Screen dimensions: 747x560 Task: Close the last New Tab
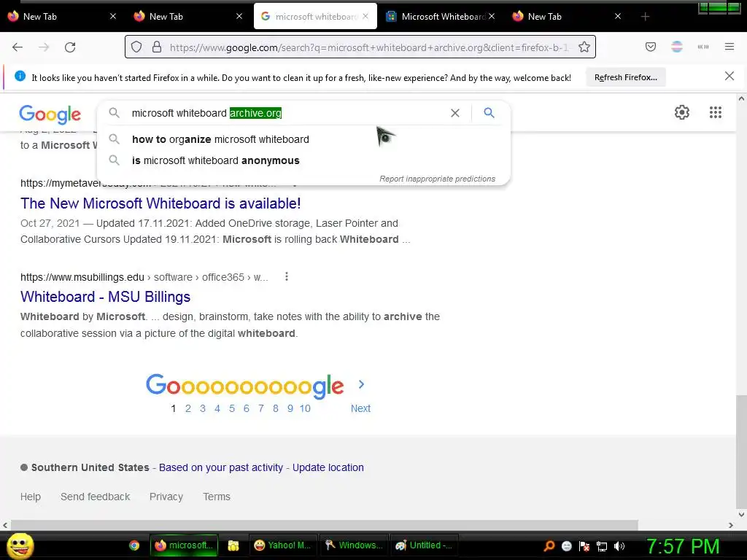coord(617,16)
